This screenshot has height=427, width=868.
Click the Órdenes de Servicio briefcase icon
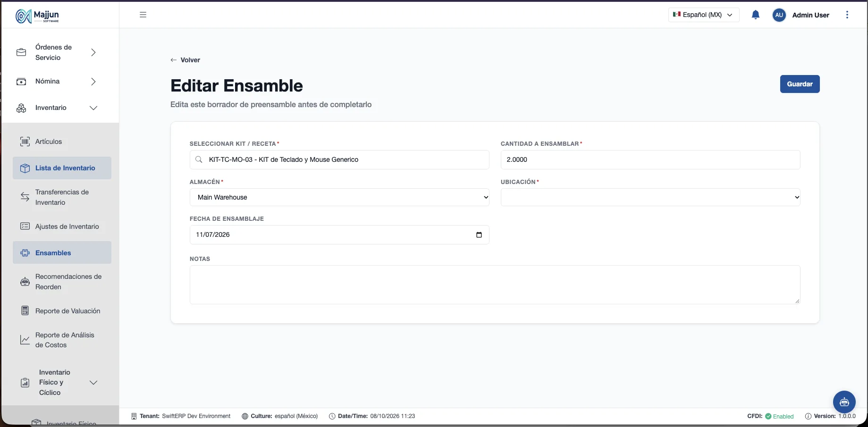pyautogui.click(x=21, y=52)
